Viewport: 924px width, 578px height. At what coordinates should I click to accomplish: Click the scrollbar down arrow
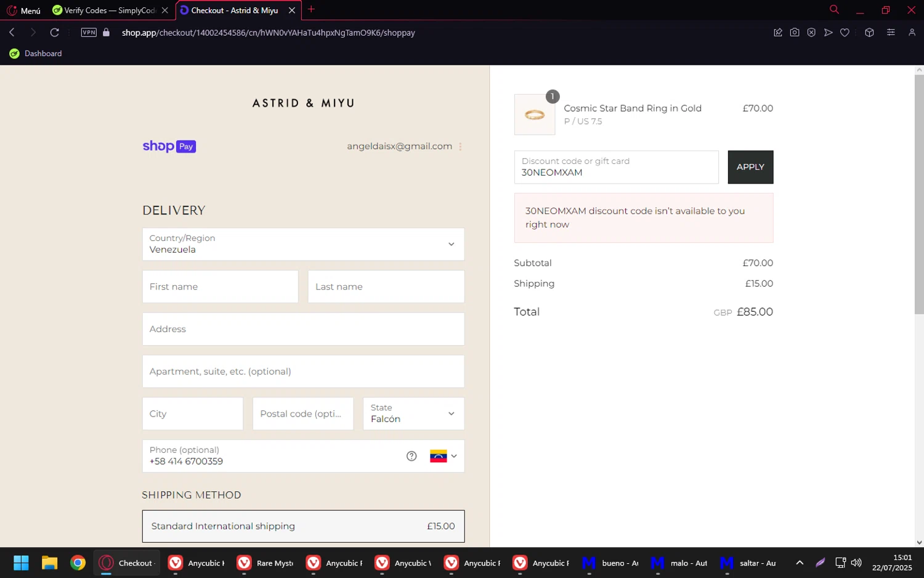point(919,542)
